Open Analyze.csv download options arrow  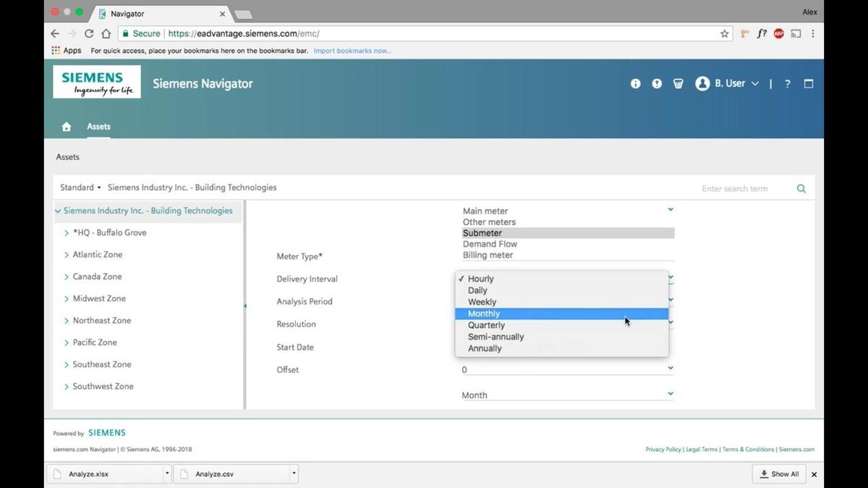click(x=294, y=474)
